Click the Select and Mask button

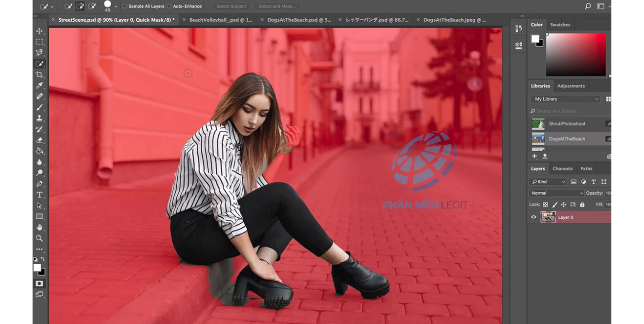(277, 6)
